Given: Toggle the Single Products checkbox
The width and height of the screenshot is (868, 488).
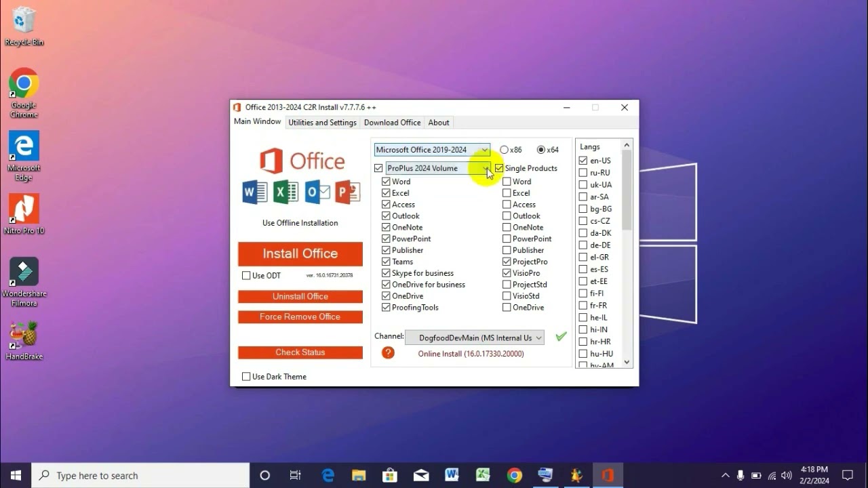Looking at the screenshot, I should click(499, 168).
